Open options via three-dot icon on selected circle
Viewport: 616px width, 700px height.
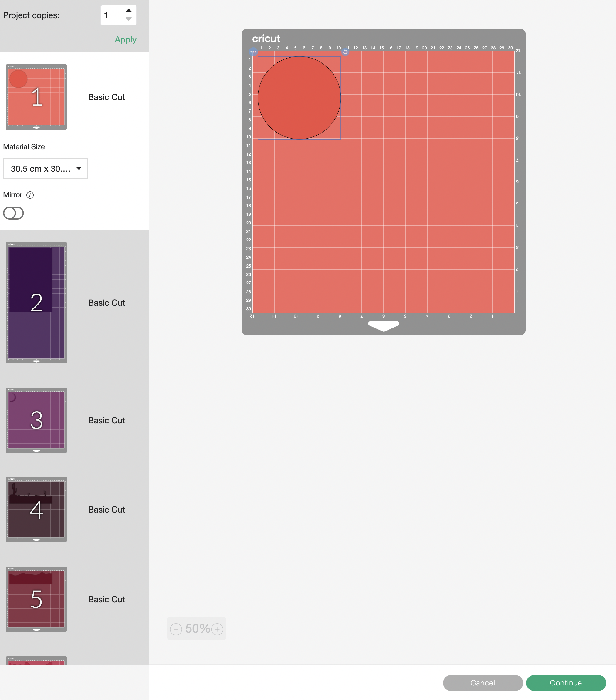(x=254, y=52)
